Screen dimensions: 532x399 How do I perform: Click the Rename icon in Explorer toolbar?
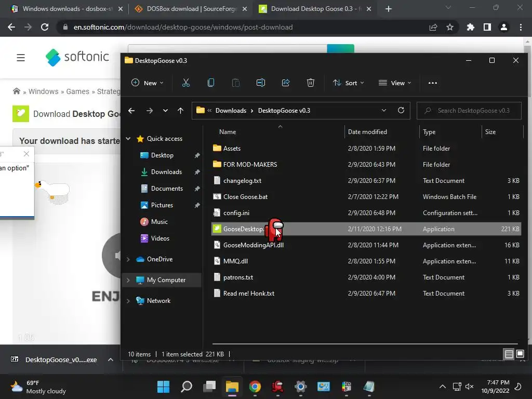coord(261,83)
